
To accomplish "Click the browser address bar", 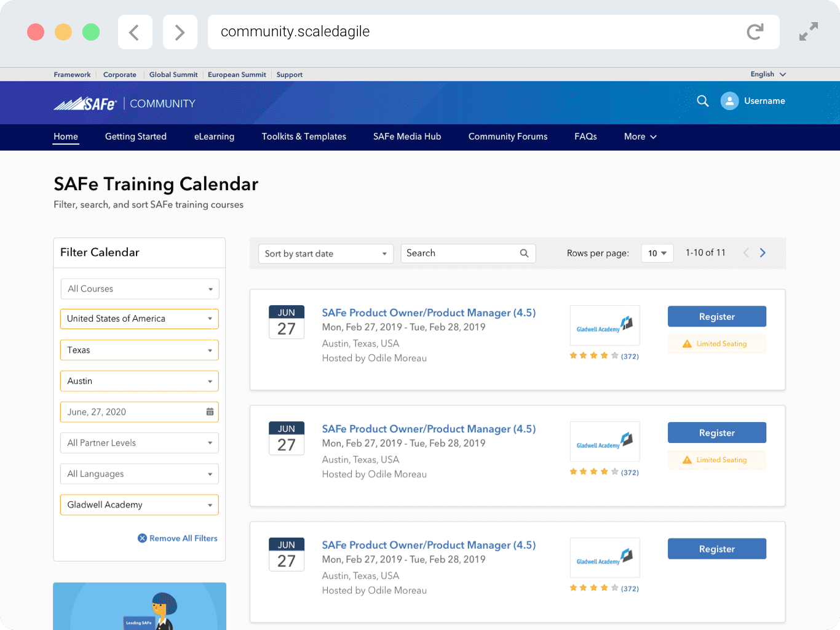I will point(494,32).
